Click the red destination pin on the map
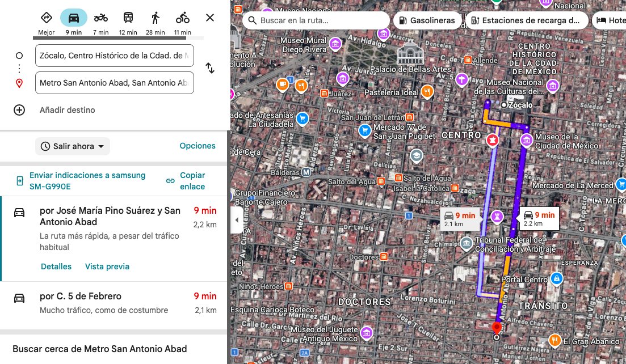 coord(497,328)
